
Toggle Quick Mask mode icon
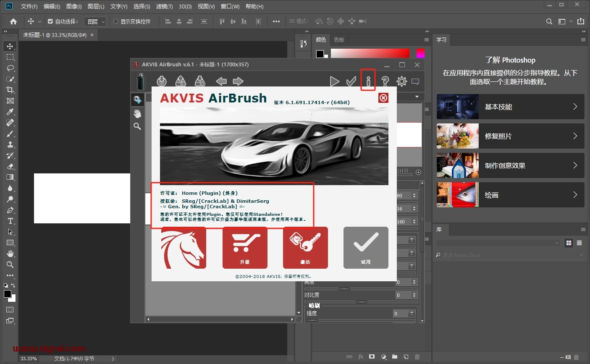(10, 310)
